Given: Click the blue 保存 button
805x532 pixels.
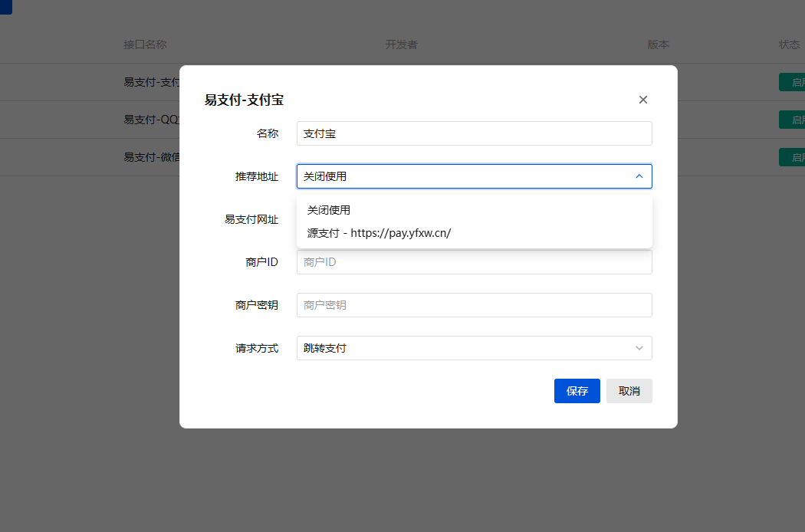Looking at the screenshot, I should tap(577, 391).
